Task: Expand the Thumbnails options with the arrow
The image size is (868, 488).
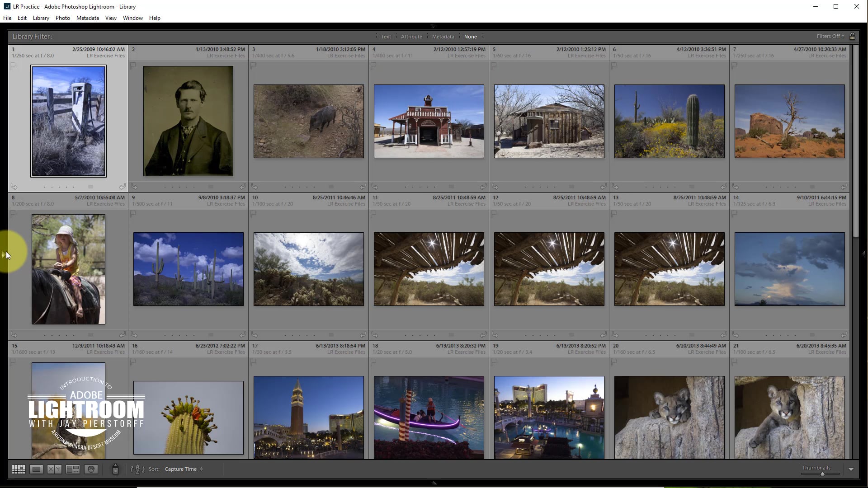Action: click(x=851, y=469)
